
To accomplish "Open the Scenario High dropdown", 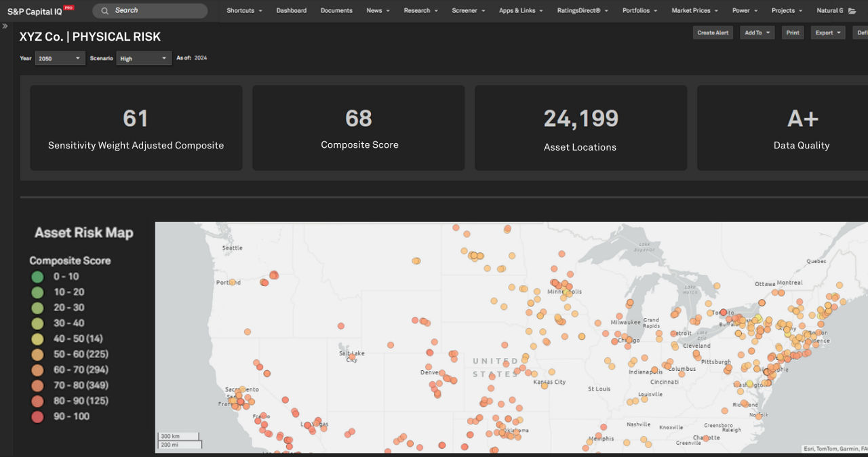I will click(144, 58).
